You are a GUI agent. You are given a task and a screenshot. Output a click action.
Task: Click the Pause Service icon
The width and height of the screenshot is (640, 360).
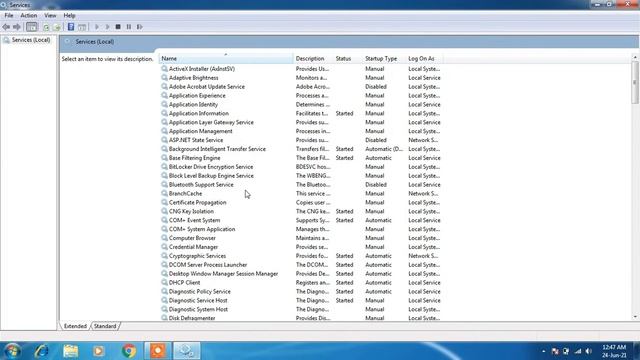coord(129,27)
